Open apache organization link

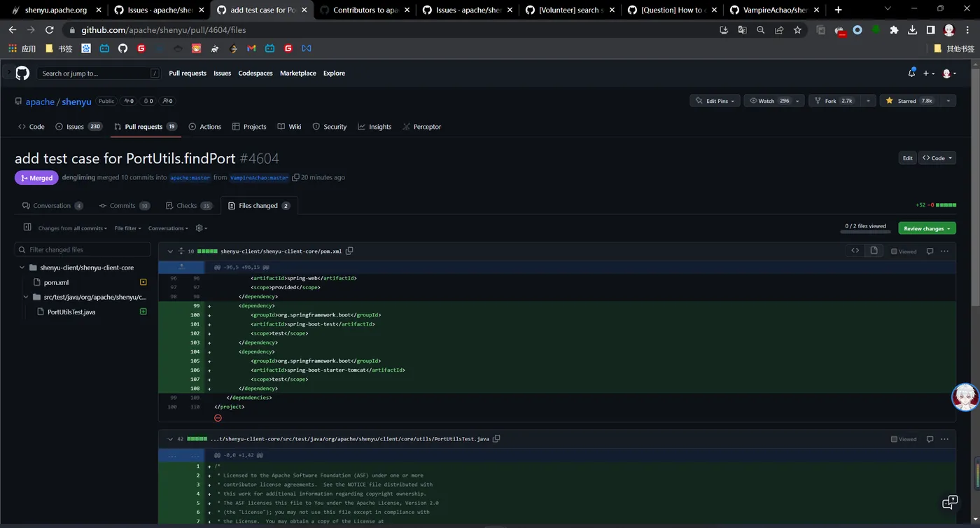point(40,102)
